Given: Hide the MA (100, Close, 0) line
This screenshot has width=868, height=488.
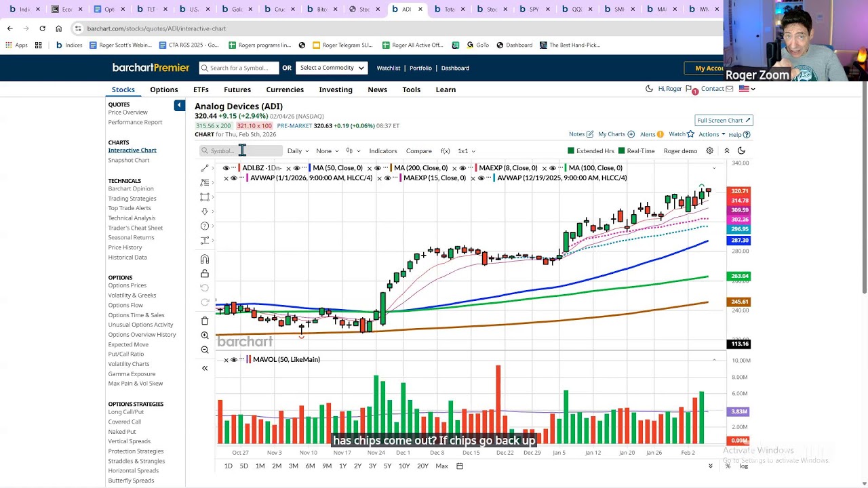Looking at the screenshot, I should pyautogui.click(x=552, y=168).
